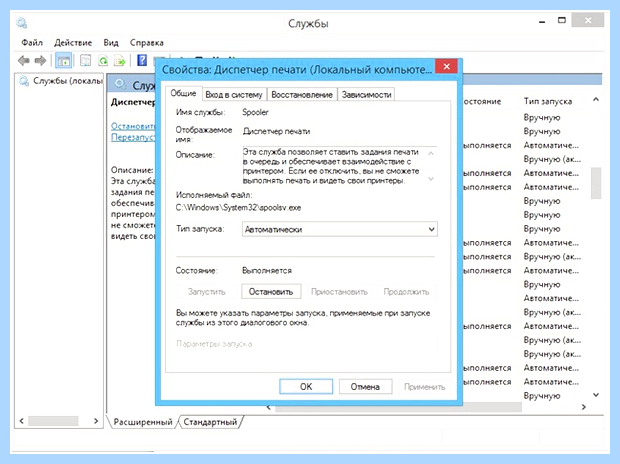Open the Вид menu

111,42
